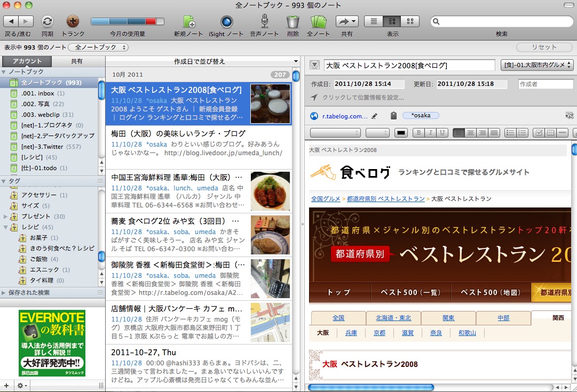This screenshot has height=392, width=577.
Task: Toggle italic formatting
Action: 430,133
